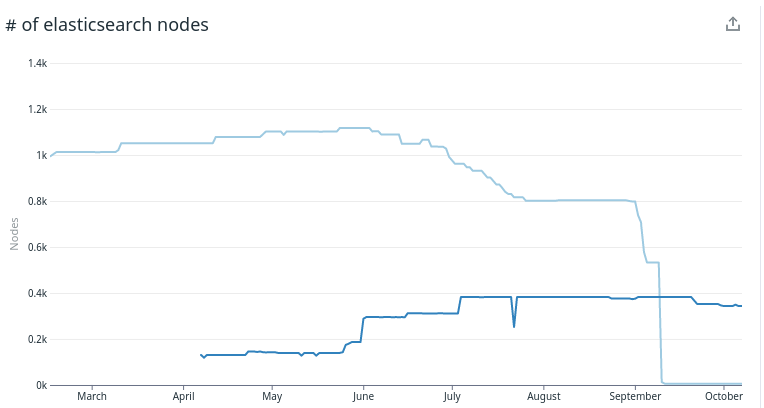
Task: Click the 1.4k y-axis label
Action: [38, 63]
